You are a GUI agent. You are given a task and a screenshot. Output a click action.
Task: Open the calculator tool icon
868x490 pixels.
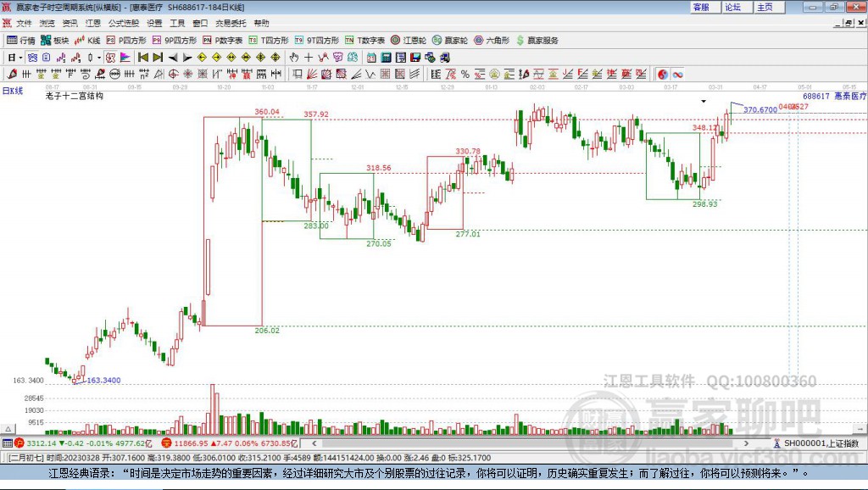387,58
